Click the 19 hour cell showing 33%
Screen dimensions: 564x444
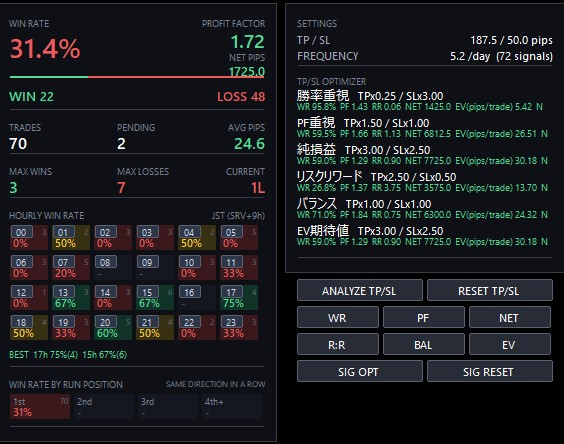(71, 327)
